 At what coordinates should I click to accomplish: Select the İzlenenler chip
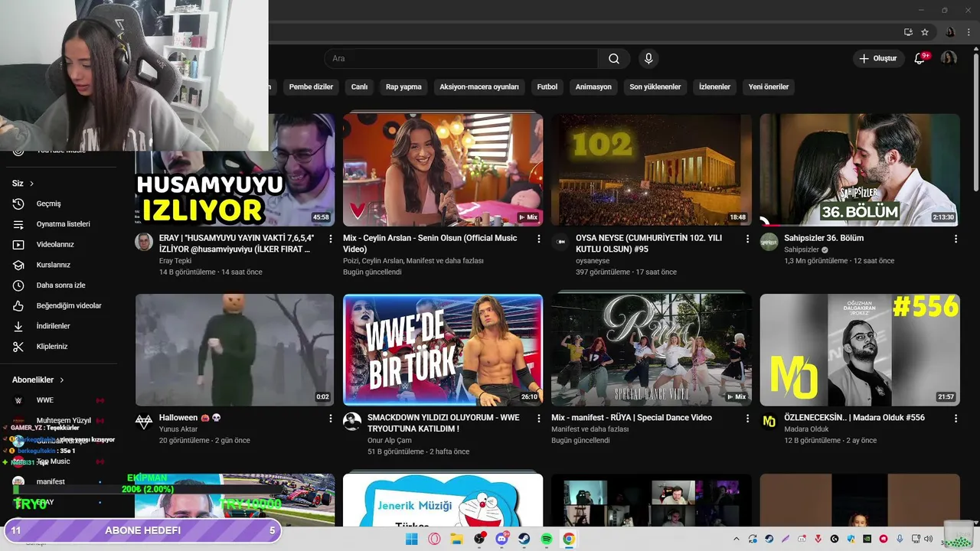click(714, 86)
